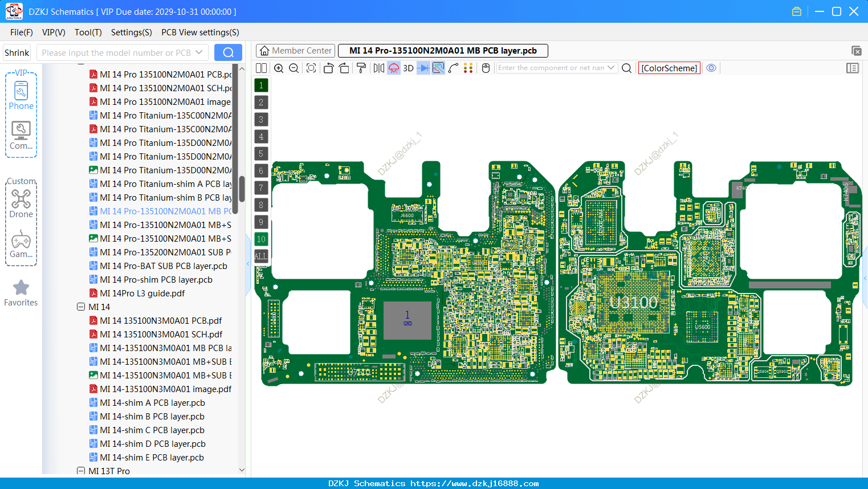Image resolution: width=868 pixels, height=489 pixels.
Task: Open PCB View settings(S) menu
Action: pyautogui.click(x=200, y=32)
